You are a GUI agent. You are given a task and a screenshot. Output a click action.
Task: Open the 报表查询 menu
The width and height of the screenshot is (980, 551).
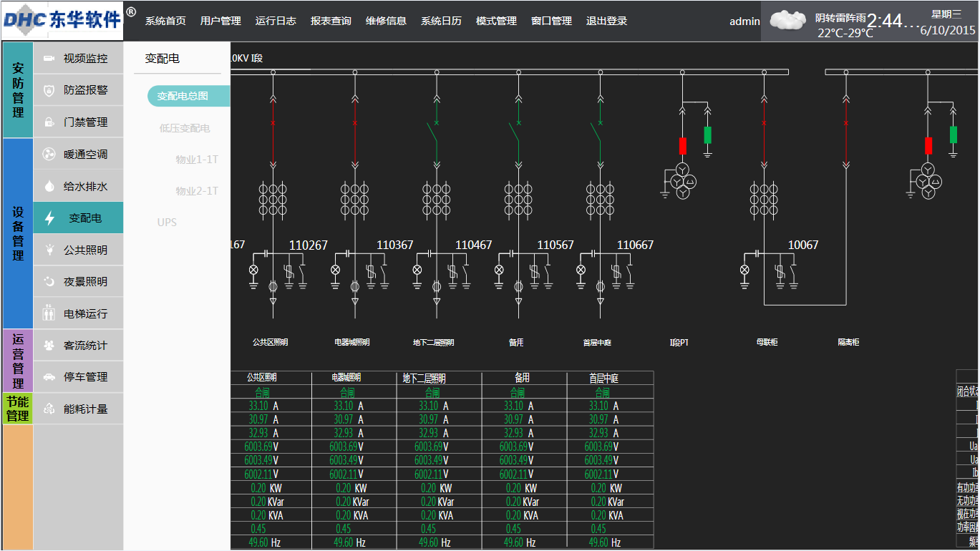pos(331,21)
